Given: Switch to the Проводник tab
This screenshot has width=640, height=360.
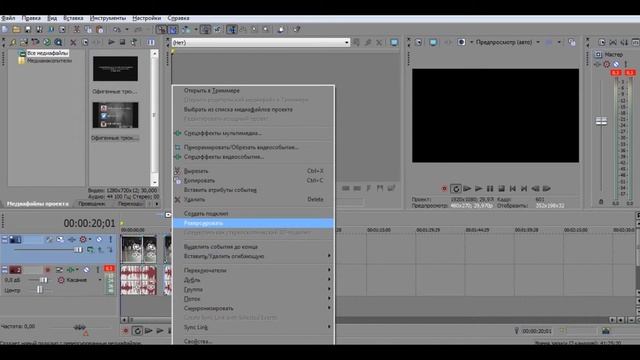Looking at the screenshot, I should pos(92,203).
